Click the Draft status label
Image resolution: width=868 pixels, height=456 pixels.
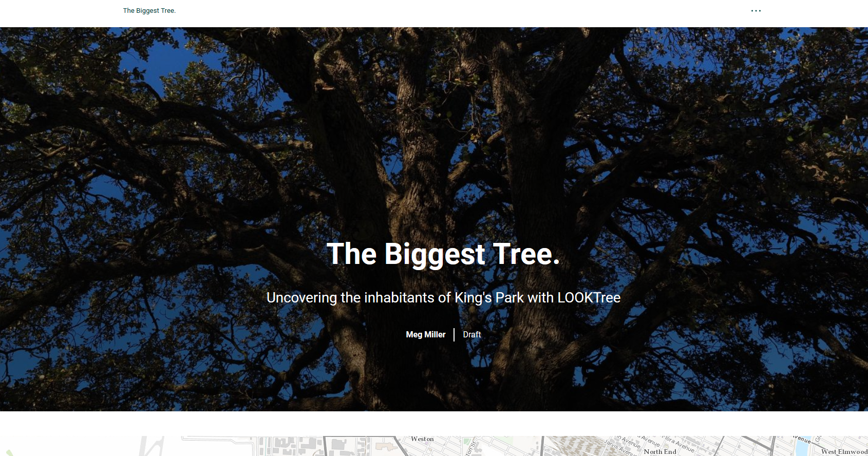471,335
